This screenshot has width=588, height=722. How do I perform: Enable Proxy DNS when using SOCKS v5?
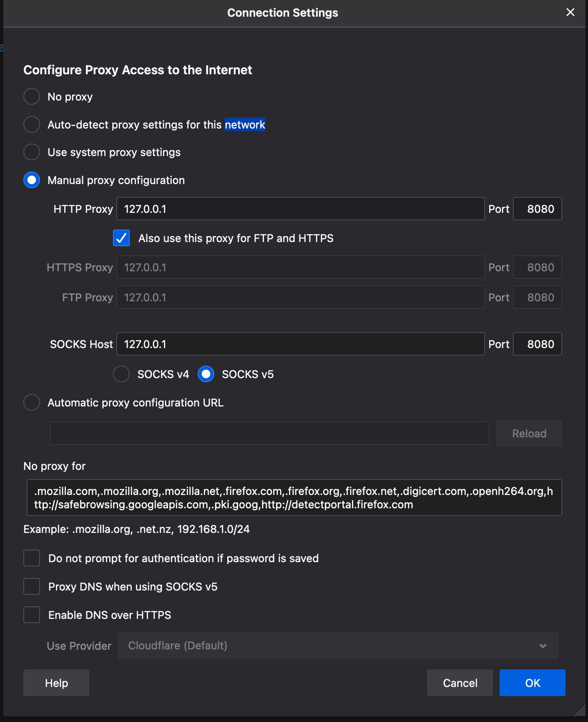tap(32, 586)
